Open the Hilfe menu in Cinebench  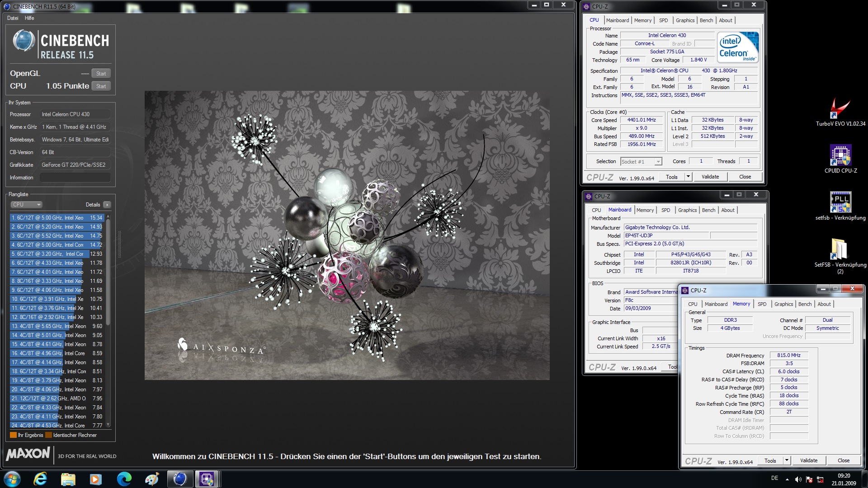tap(29, 18)
